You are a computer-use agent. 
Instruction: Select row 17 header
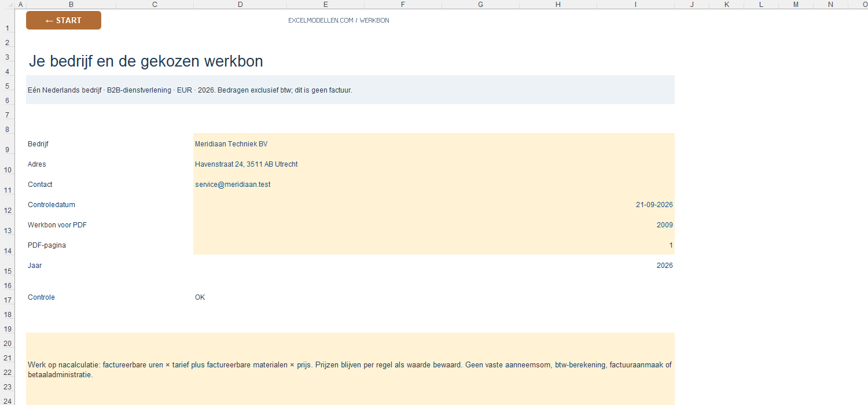[x=7, y=297]
